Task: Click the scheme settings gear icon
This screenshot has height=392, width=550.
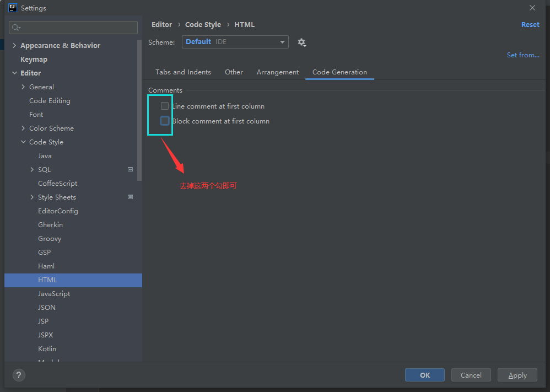Action: point(301,42)
